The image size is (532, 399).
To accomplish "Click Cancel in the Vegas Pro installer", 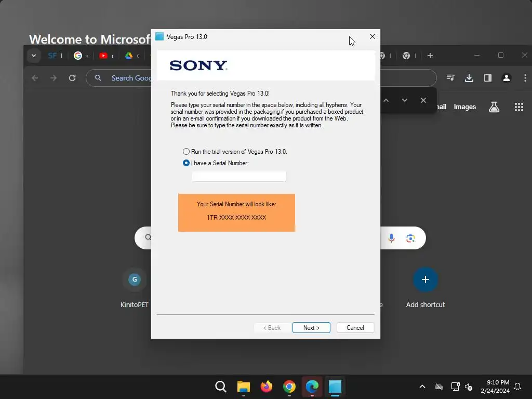I will pos(355,328).
